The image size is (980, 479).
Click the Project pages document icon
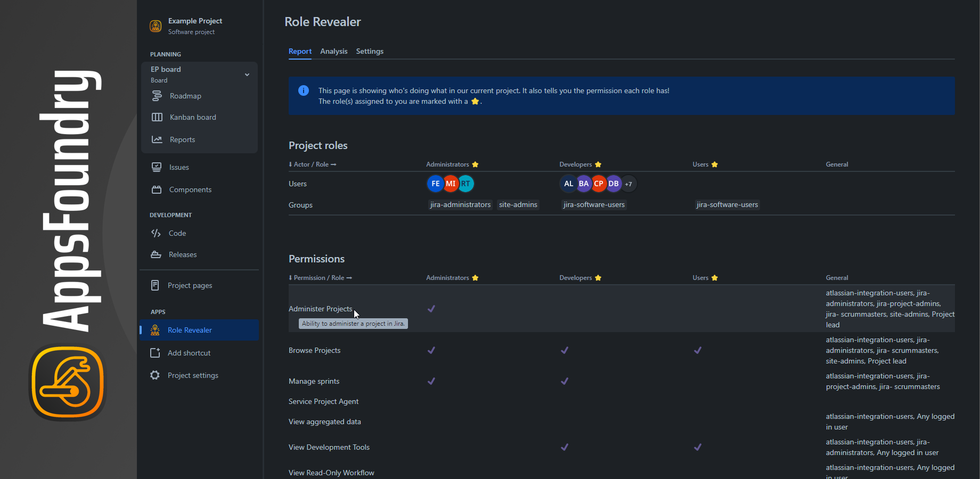point(155,285)
